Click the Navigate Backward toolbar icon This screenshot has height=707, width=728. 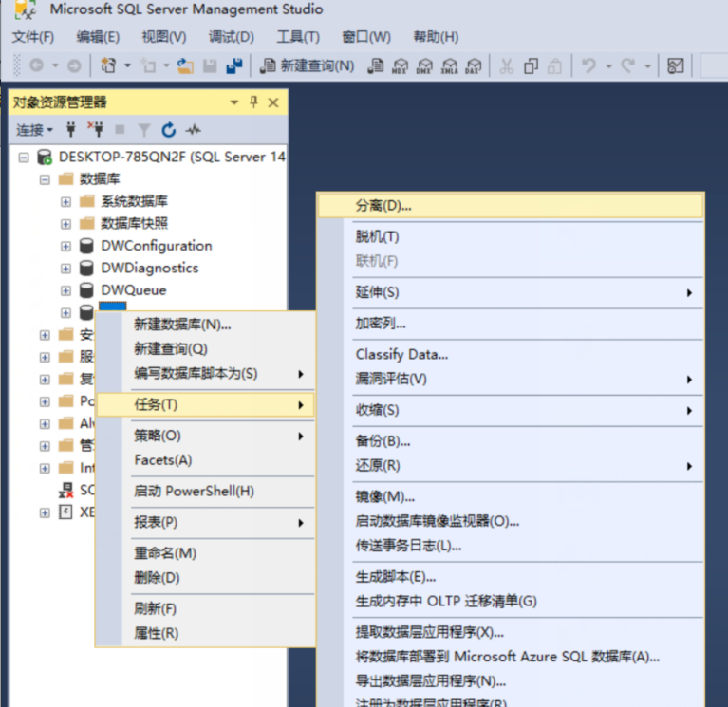[36, 65]
